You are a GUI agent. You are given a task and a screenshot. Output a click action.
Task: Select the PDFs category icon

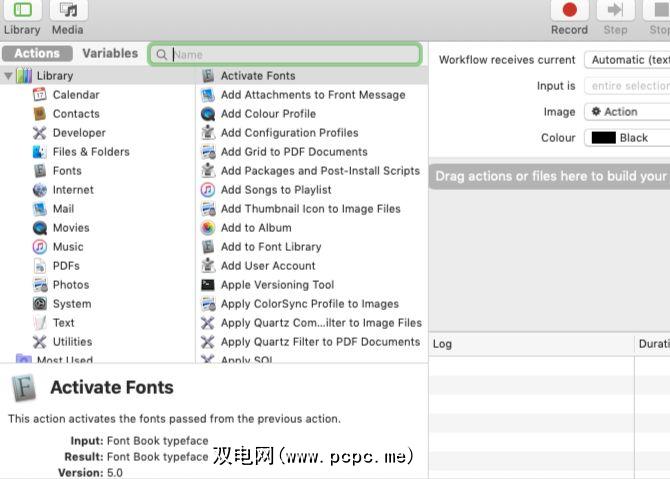[40, 266]
